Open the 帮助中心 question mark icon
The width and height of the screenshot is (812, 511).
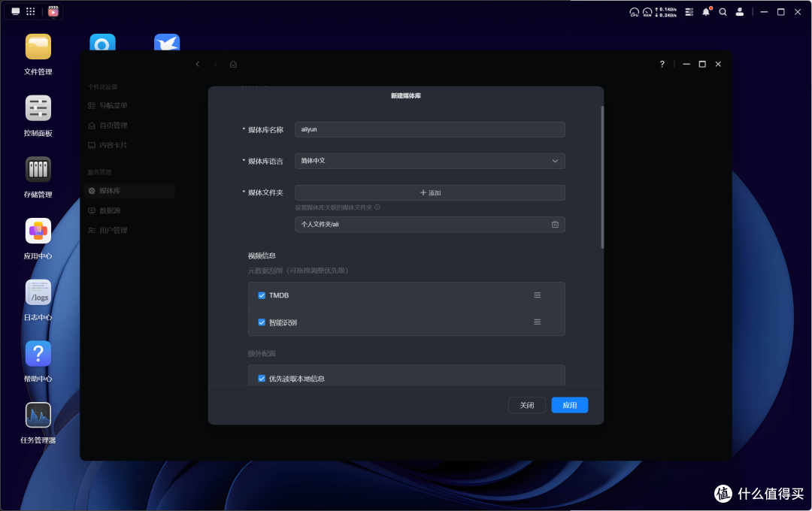point(38,354)
